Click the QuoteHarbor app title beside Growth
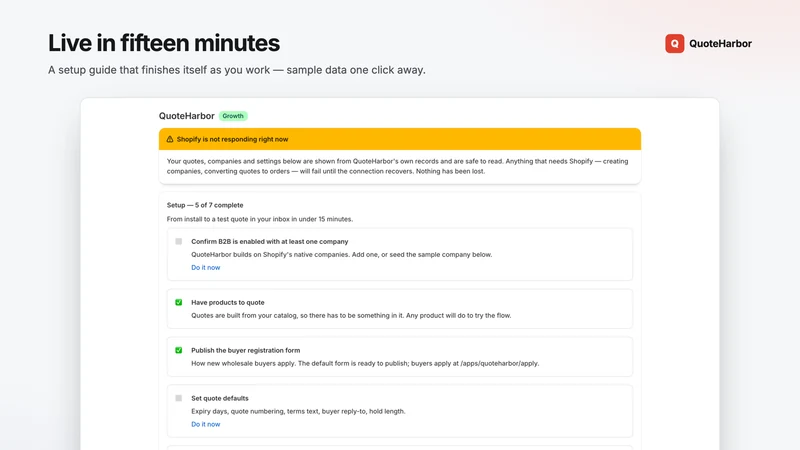 pyautogui.click(x=187, y=116)
